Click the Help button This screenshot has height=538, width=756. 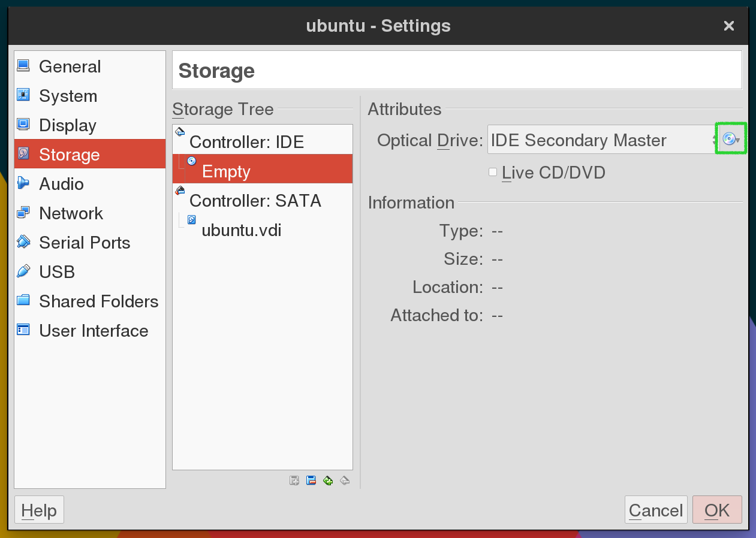click(39, 510)
